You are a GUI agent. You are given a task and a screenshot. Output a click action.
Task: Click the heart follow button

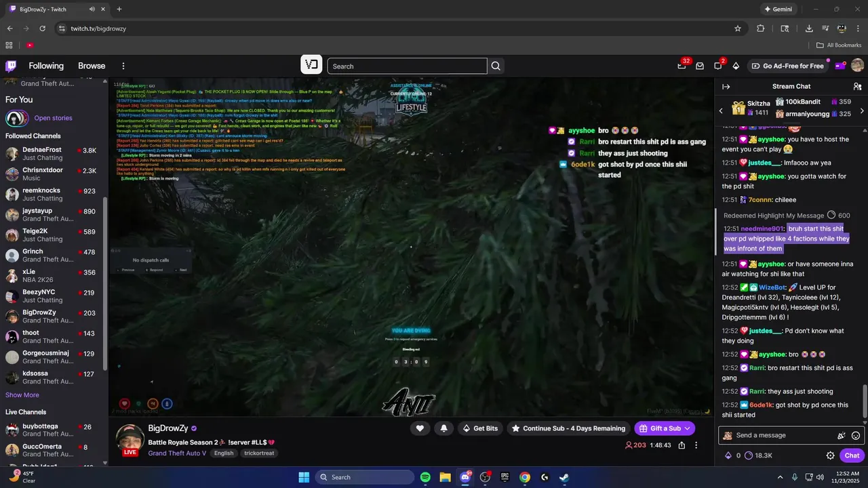tap(420, 428)
